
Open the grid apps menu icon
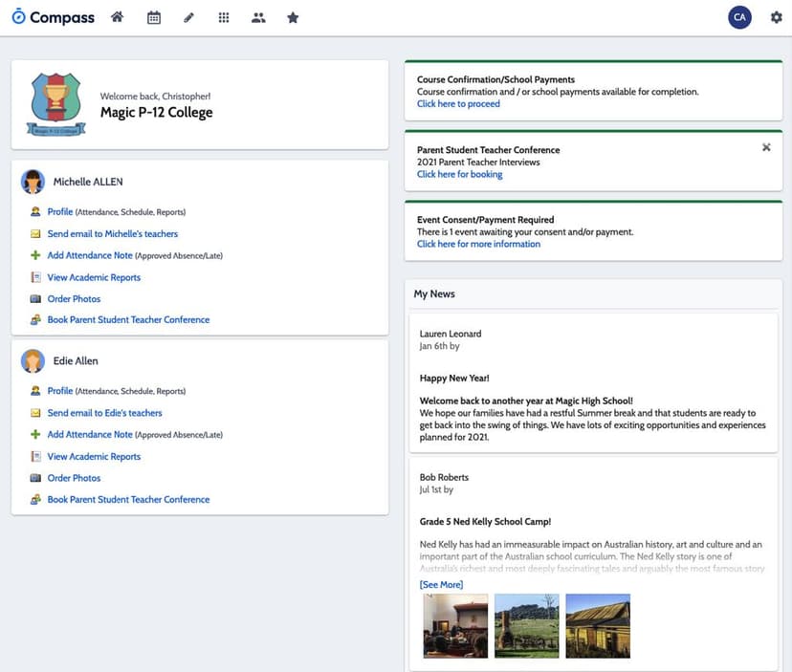[x=223, y=17]
